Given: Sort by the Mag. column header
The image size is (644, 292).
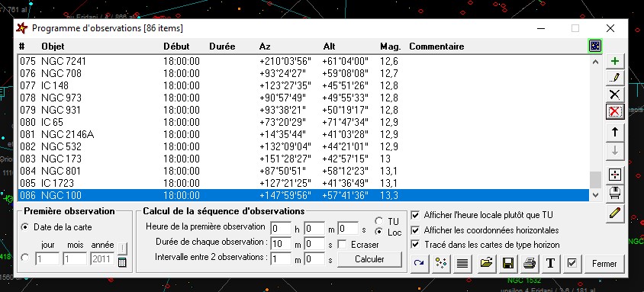Looking at the screenshot, I should point(390,47).
